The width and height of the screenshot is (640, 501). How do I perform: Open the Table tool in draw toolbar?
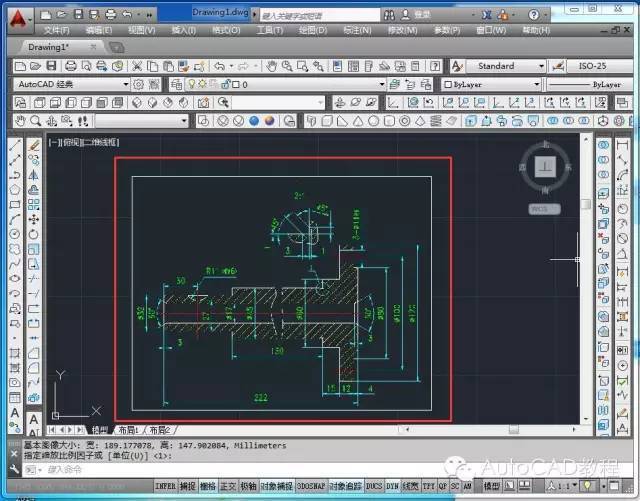pos(15,397)
